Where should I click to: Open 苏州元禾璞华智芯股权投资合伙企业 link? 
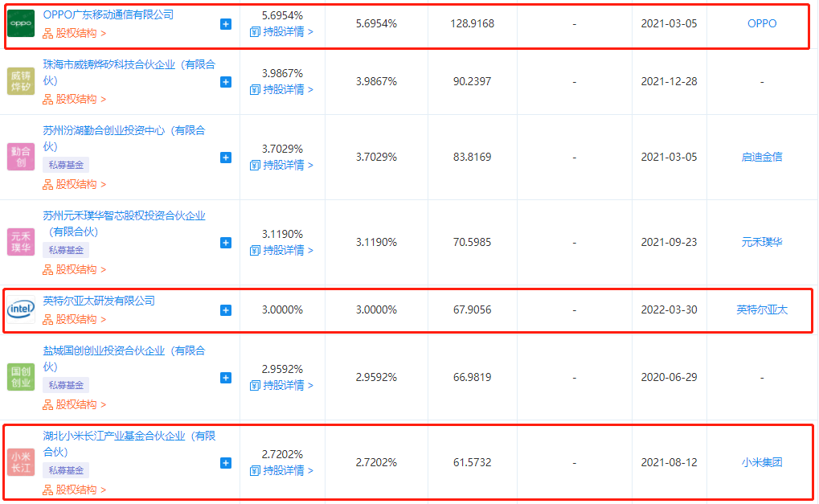pyautogui.click(x=124, y=223)
